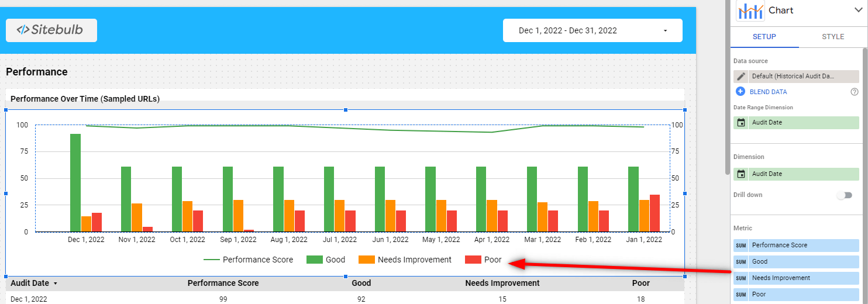Click the Dec 1, 2022 table row date
The height and width of the screenshot is (304, 868).
coord(29,299)
